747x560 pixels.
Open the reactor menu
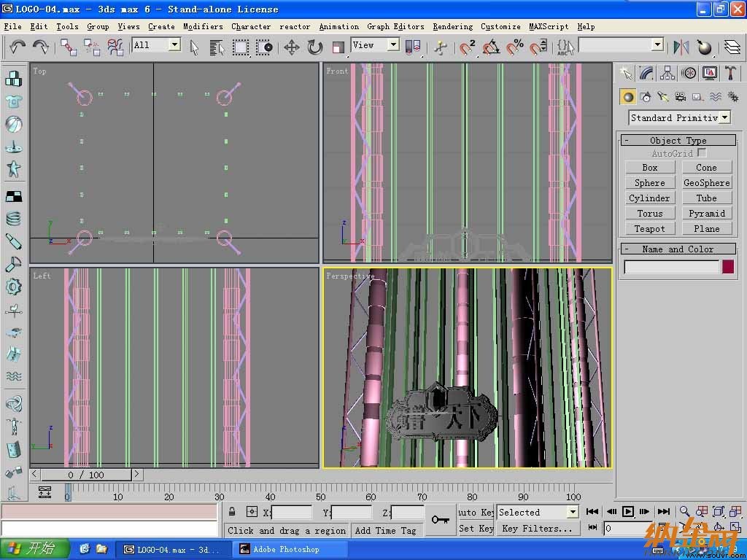pos(295,27)
